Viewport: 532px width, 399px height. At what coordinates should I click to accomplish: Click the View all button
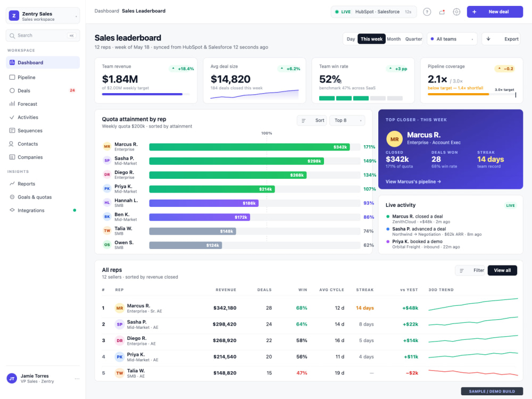[x=502, y=270]
